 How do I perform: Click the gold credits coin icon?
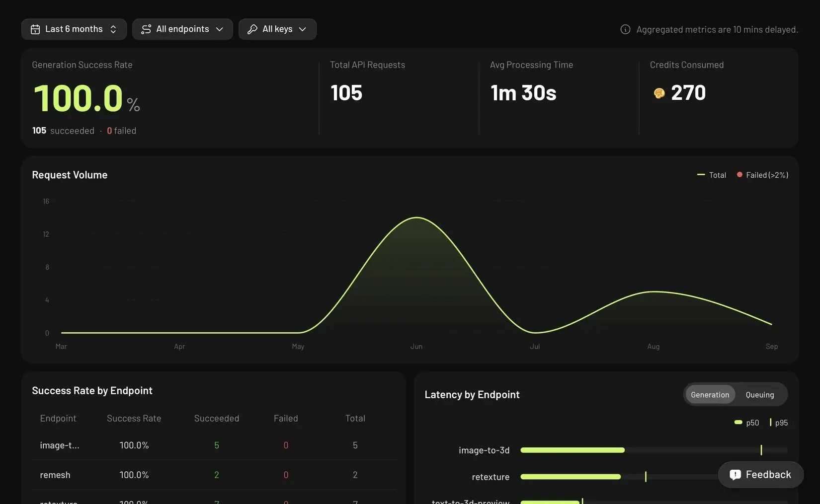pyautogui.click(x=659, y=93)
